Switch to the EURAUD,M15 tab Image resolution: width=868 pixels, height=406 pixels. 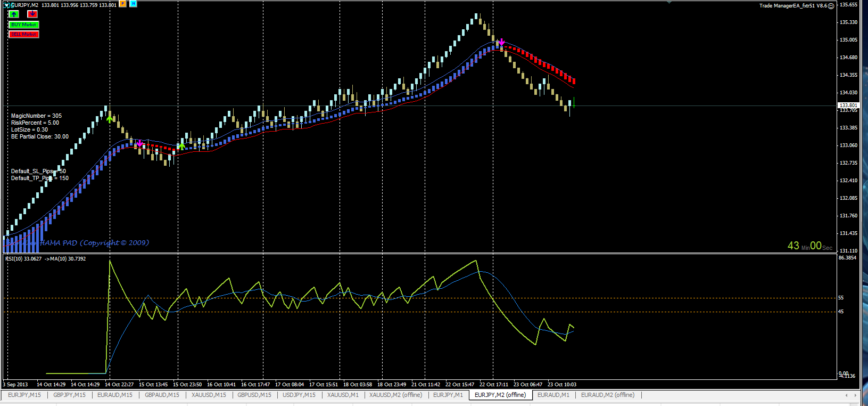pyautogui.click(x=115, y=395)
